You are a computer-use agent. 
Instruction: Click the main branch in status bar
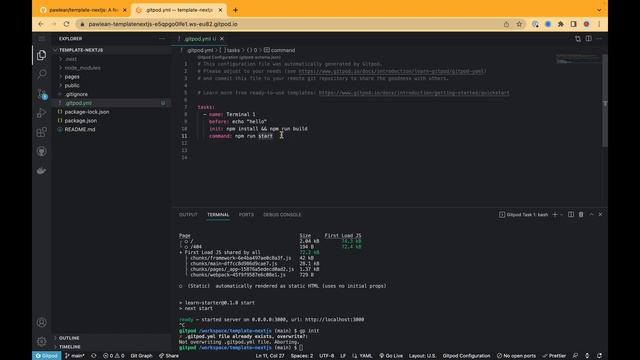pyautogui.click(x=75, y=356)
